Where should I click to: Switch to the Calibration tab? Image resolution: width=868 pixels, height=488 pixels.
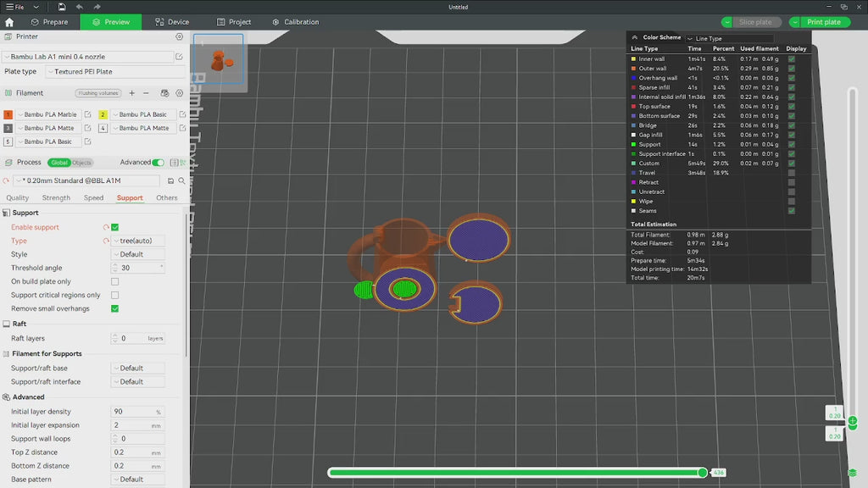coord(296,22)
